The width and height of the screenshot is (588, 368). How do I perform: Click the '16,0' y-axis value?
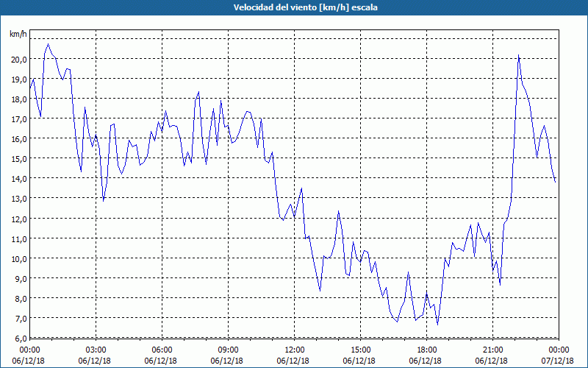point(19,138)
